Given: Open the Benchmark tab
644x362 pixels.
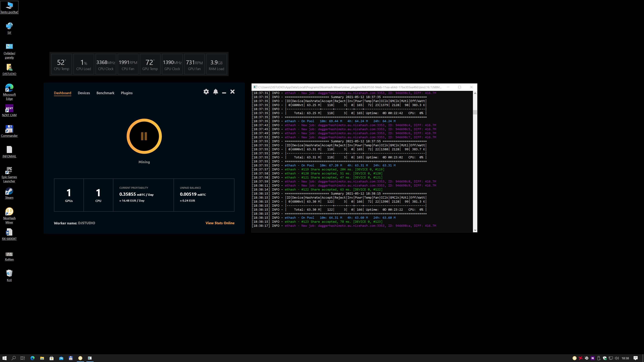Looking at the screenshot, I should click(105, 93).
